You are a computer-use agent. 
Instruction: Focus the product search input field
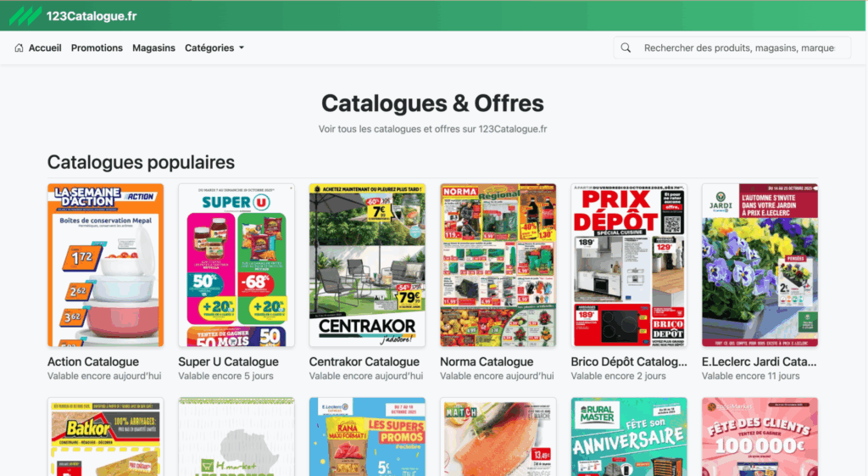point(739,48)
